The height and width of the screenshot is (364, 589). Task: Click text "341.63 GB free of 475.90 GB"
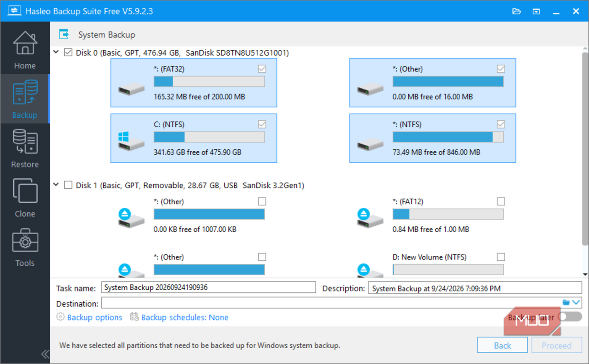pos(198,152)
